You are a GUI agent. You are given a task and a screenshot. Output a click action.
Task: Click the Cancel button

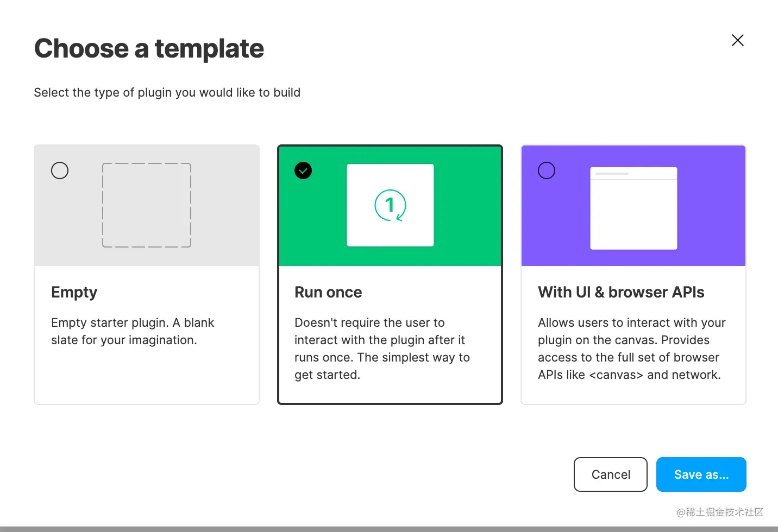pyautogui.click(x=611, y=474)
